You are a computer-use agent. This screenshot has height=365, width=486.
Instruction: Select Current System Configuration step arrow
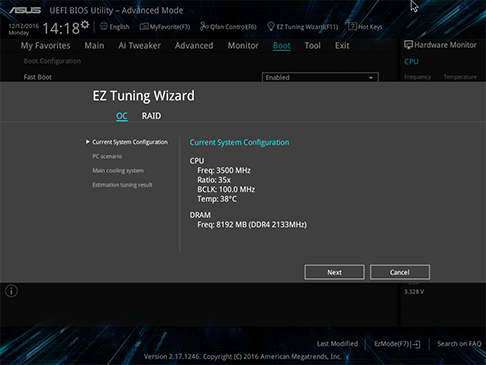tap(87, 142)
